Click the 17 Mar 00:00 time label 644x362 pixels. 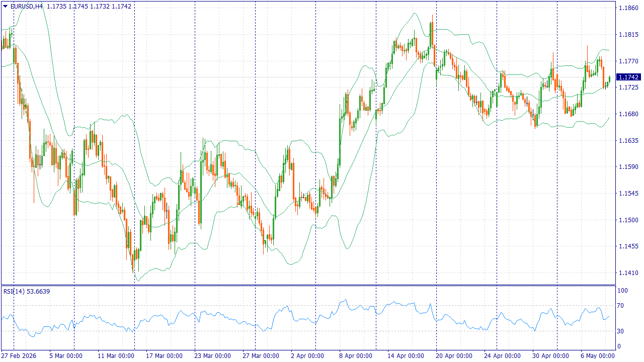(164, 355)
